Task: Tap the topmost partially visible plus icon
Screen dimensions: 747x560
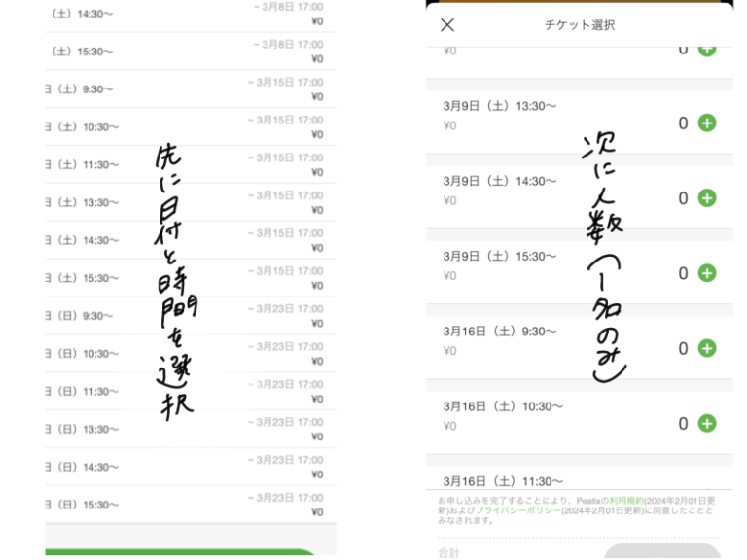Action: coord(707,49)
